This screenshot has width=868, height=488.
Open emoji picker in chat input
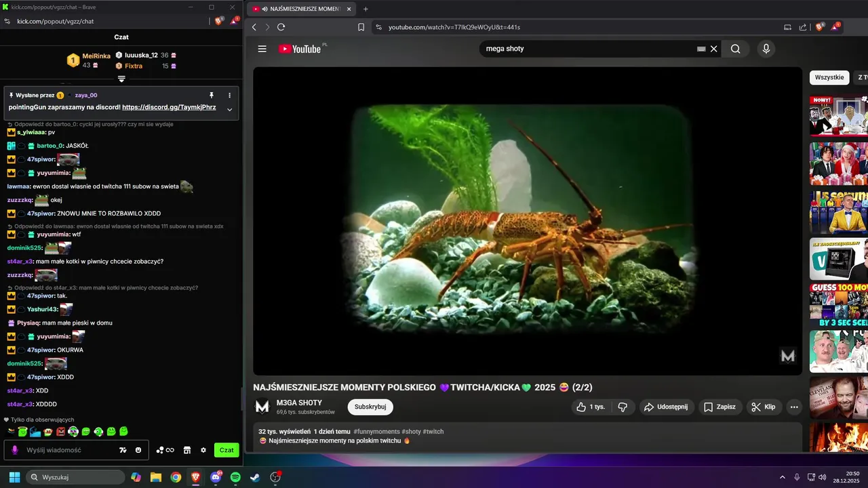[138, 450]
